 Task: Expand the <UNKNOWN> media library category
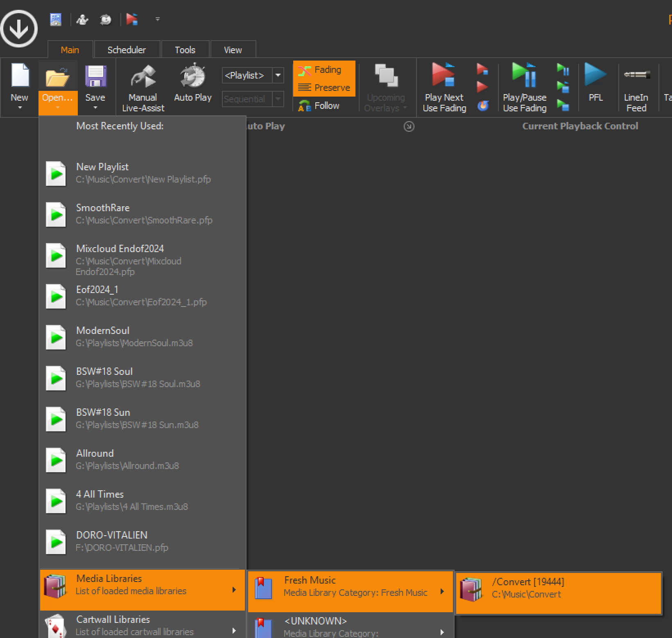(351, 626)
